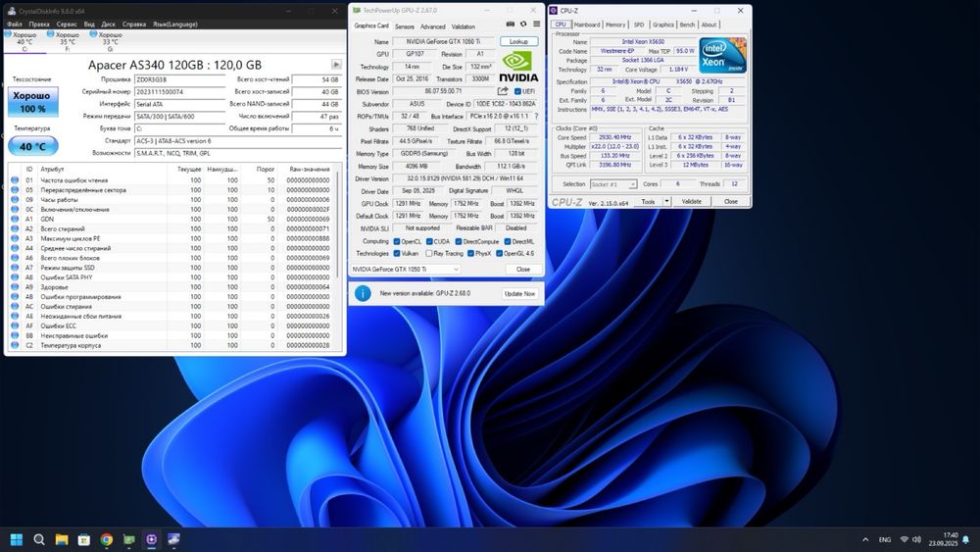The height and width of the screenshot is (552, 980).
Task: Select disk F: status icon at 35 °C
Action: tap(50, 35)
